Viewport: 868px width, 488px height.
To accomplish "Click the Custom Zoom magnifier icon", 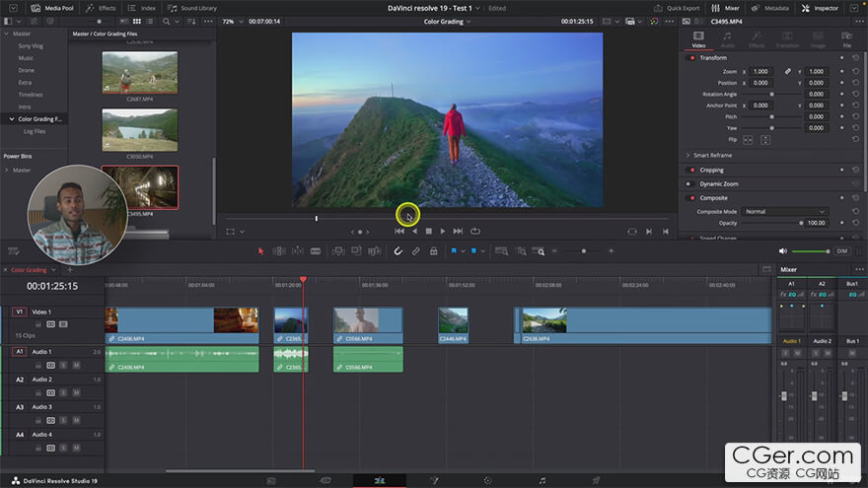I will pyautogui.click(x=539, y=251).
